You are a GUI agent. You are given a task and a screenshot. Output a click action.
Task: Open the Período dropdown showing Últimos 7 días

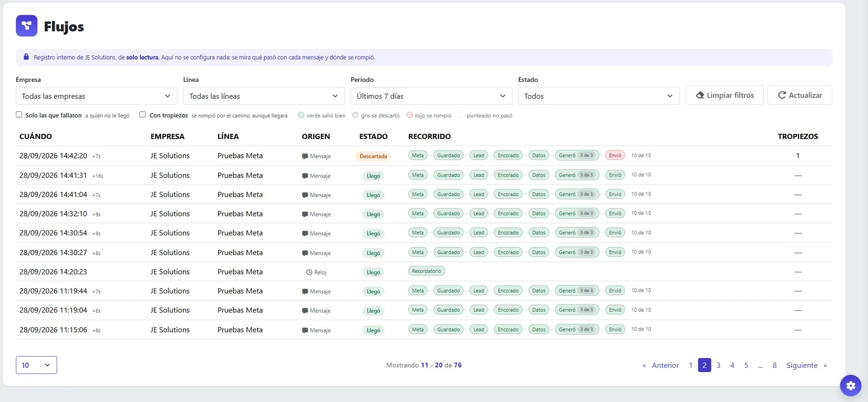(x=431, y=96)
